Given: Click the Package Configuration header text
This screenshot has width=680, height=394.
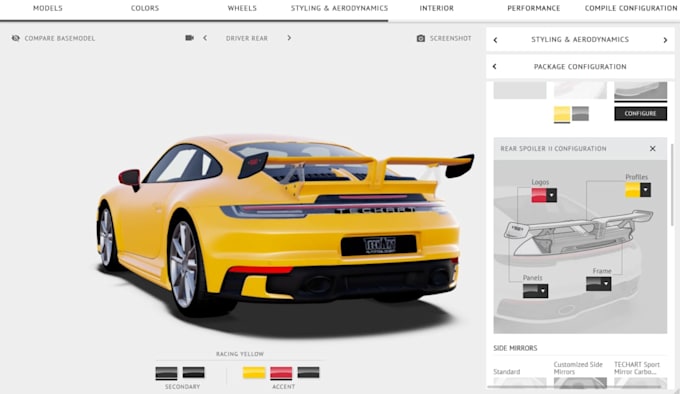Looking at the screenshot, I should pyautogui.click(x=580, y=67).
